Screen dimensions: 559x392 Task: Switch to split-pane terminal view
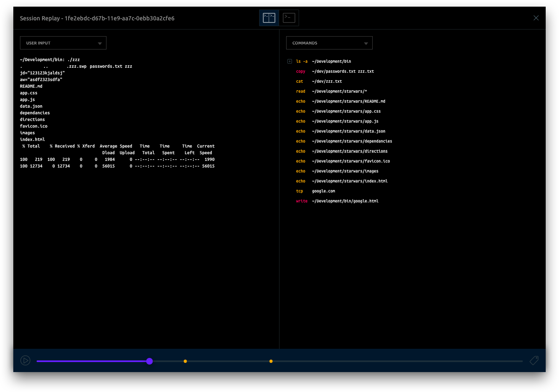(x=269, y=18)
